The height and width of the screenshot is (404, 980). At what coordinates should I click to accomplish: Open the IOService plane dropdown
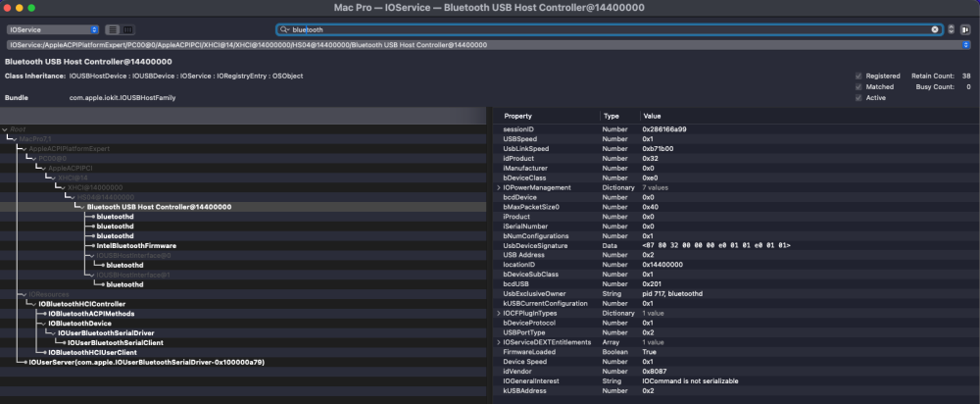pyautogui.click(x=53, y=29)
